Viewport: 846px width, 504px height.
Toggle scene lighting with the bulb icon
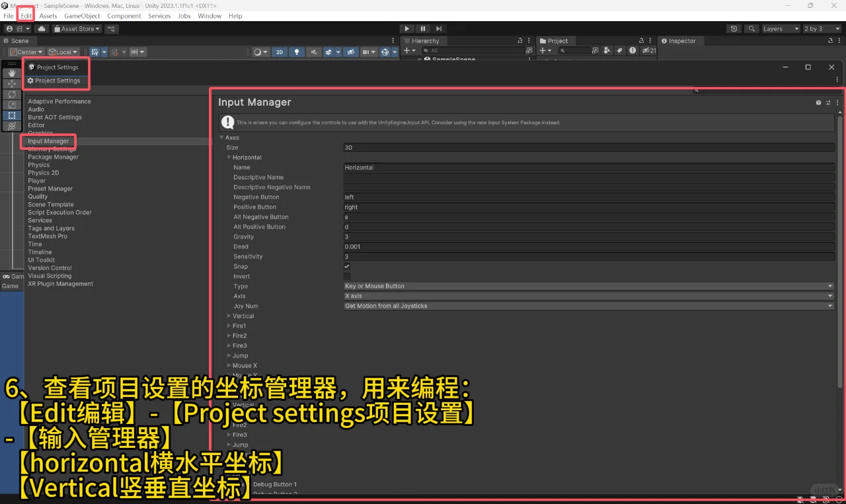click(x=297, y=52)
